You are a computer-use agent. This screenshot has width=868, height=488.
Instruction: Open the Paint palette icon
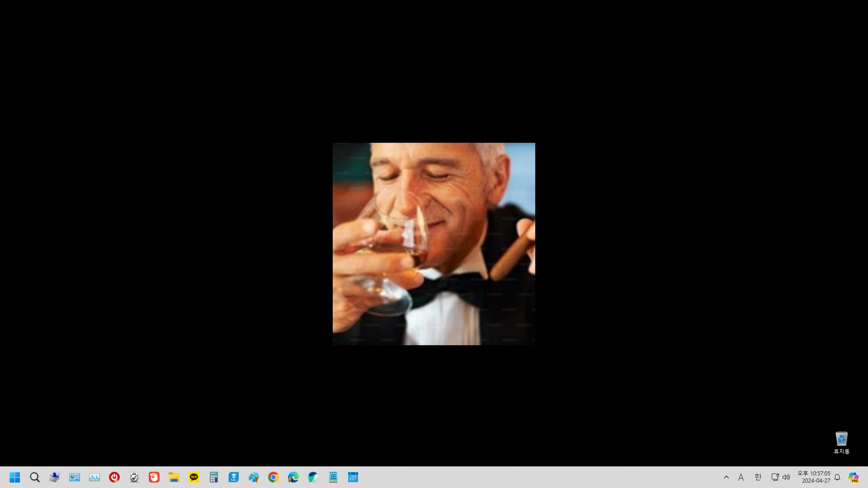253,477
